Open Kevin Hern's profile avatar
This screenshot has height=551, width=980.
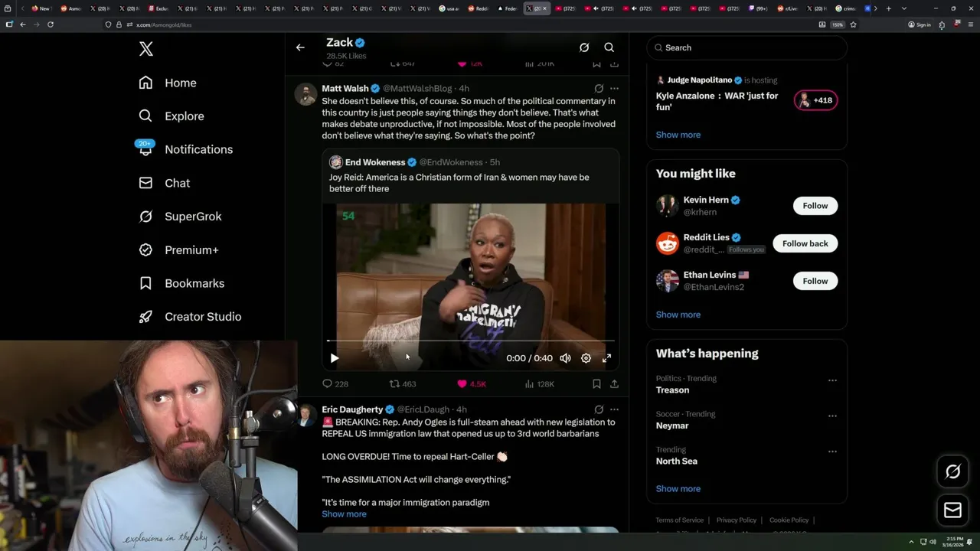668,206
